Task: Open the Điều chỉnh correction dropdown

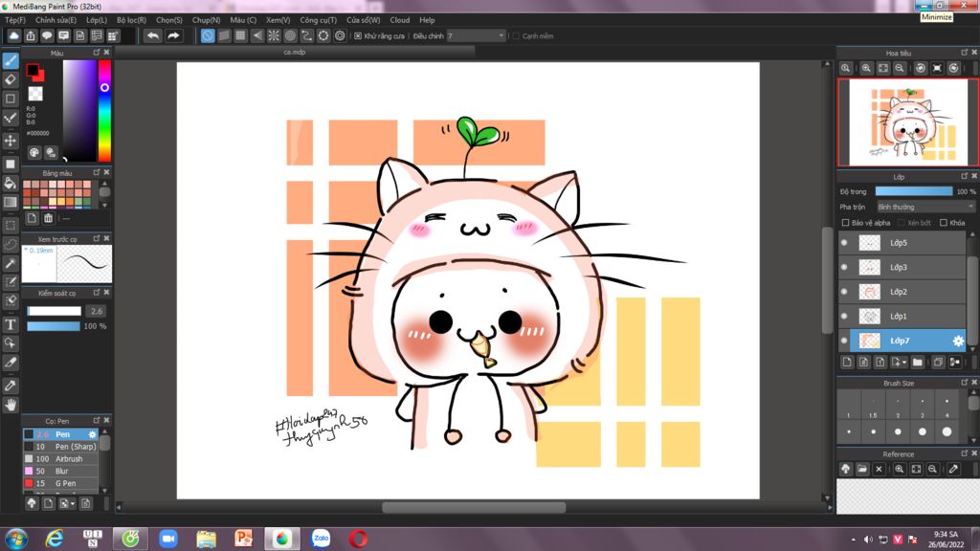Action: click(x=477, y=36)
